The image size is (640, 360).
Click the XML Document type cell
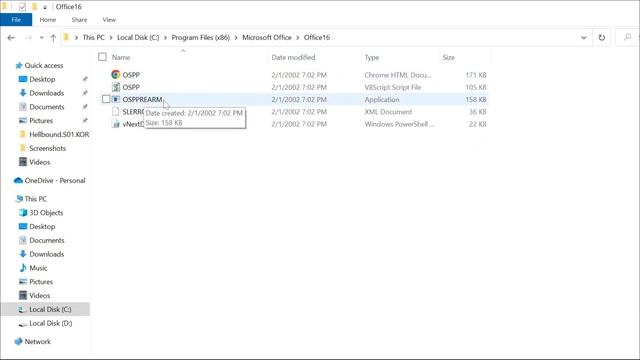pyautogui.click(x=388, y=112)
